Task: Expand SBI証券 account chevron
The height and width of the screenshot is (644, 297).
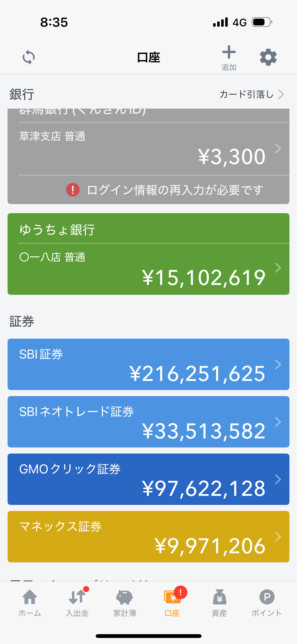Action: (278, 364)
